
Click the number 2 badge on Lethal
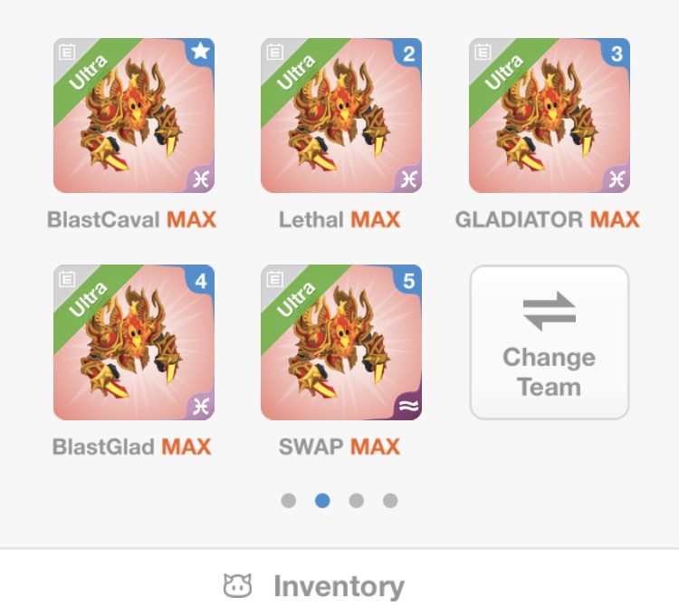(x=408, y=53)
